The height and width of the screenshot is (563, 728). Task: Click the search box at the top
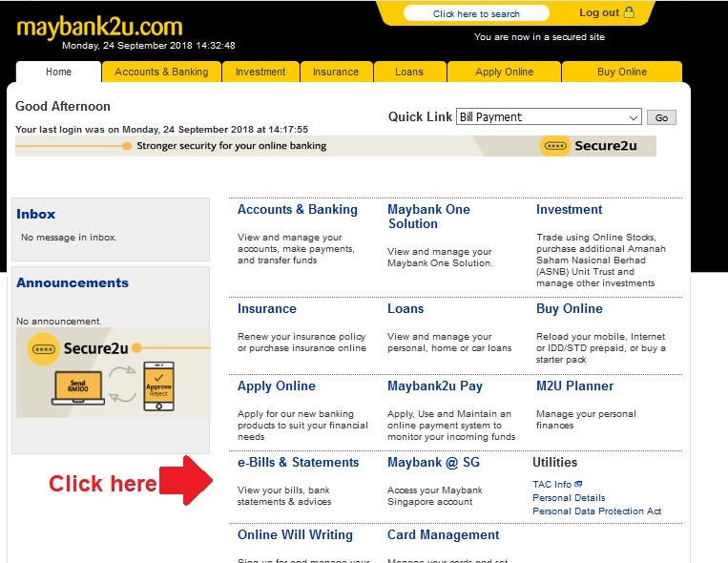[x=476, y=13]
